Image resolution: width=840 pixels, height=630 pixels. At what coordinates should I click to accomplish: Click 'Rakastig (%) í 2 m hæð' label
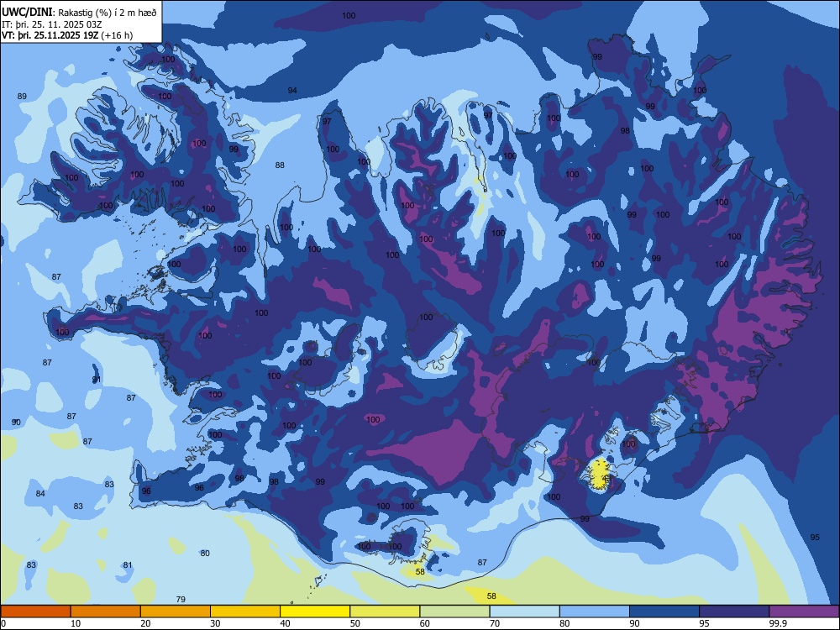pyautogui.click(x=108, y=13)
